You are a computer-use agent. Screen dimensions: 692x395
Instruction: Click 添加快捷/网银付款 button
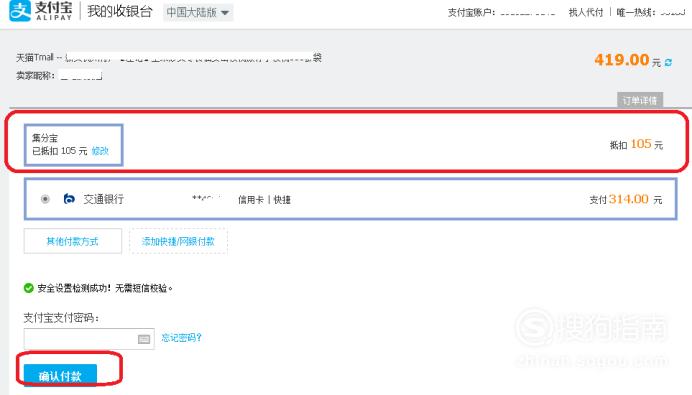click(178, 241)
